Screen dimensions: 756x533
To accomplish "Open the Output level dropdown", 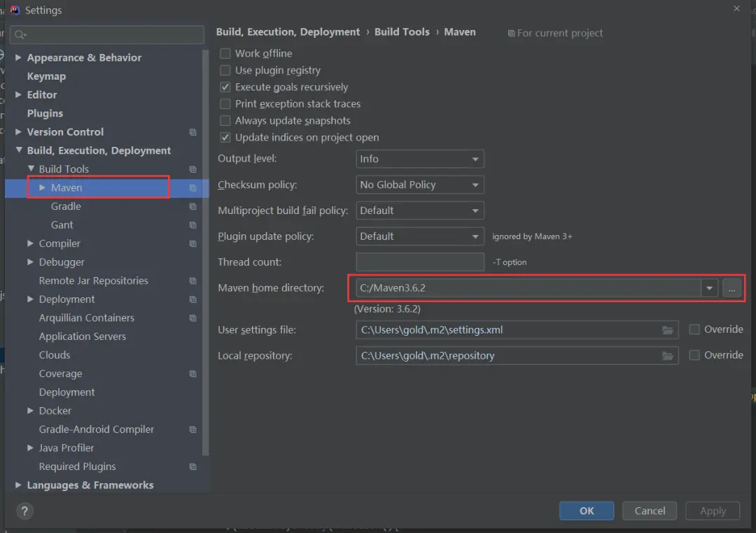I will click(420, 159).
